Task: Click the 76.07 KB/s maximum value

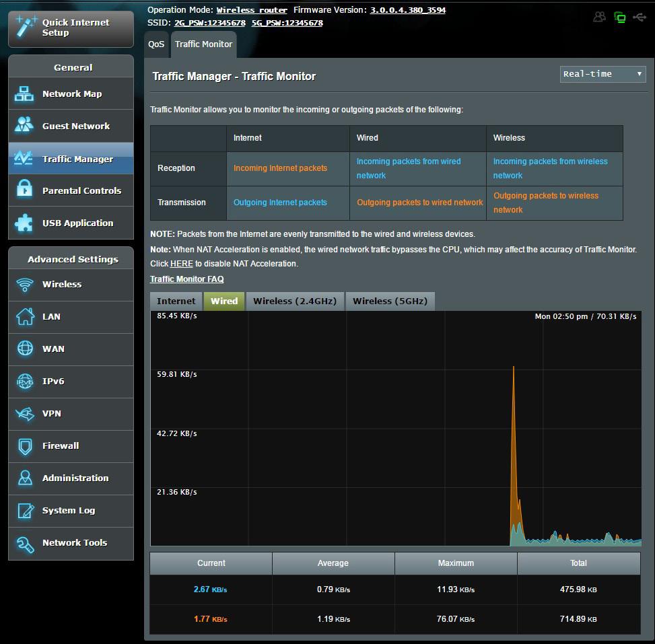Action: tap(456, 619)
